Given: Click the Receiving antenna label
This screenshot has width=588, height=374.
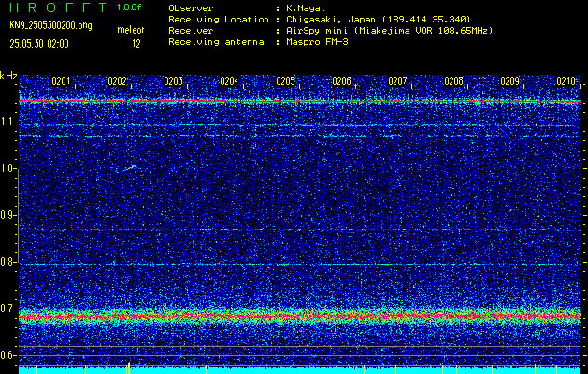Looking at the screenshot, I should pyautogui.click(x=216, y=42).
